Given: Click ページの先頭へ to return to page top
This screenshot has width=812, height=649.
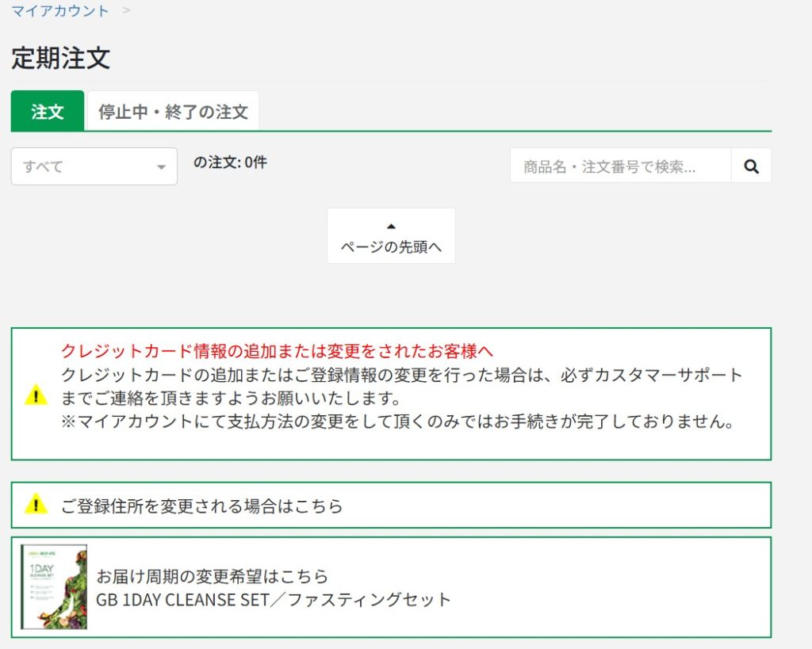Looking at the screenshot, I should pyautogui.click(x=390, y=246).
